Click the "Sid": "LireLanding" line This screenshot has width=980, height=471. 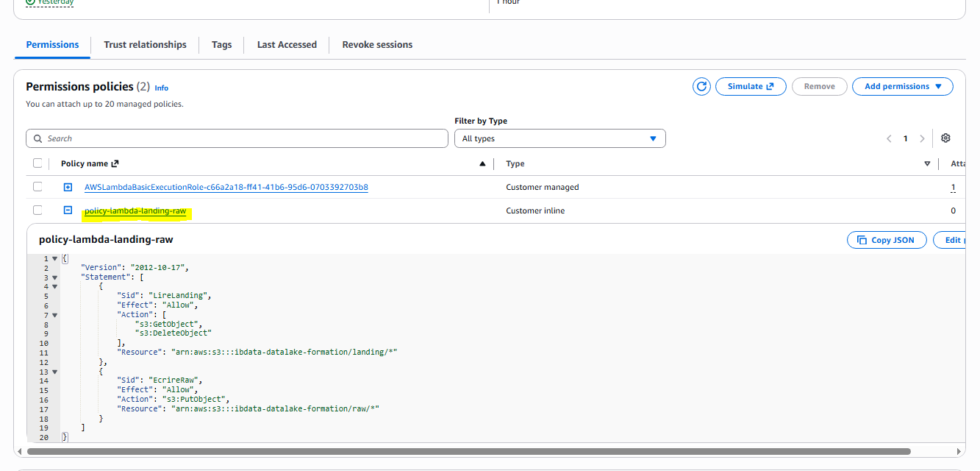click(x=164, y=296)
